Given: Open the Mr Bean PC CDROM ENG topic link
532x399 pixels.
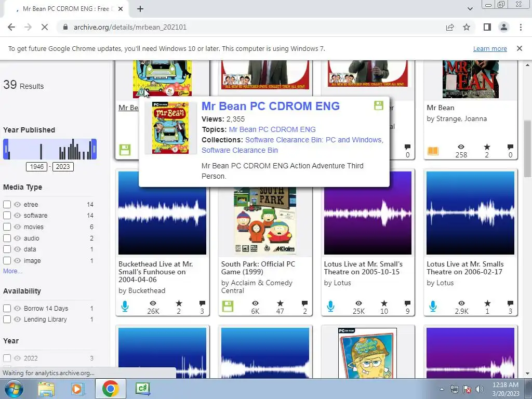Looking at the screenshot, I should coord(272,129).
